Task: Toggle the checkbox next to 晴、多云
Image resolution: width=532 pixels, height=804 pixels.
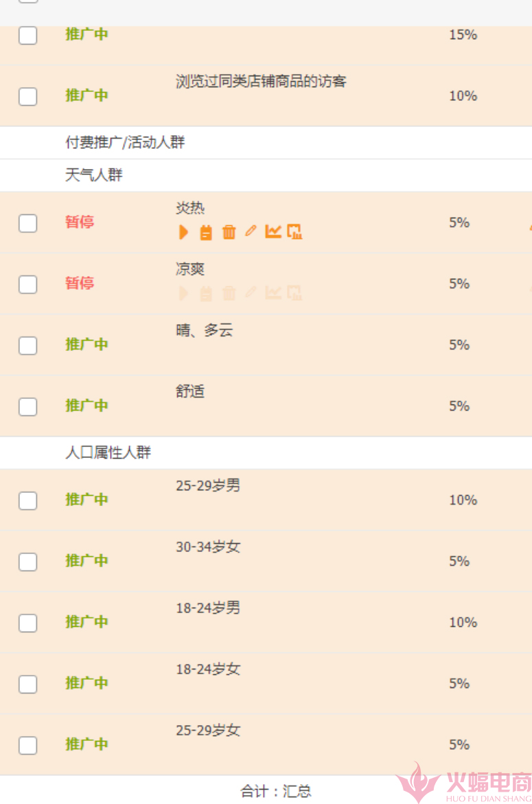Action: [x=27, y=345]
